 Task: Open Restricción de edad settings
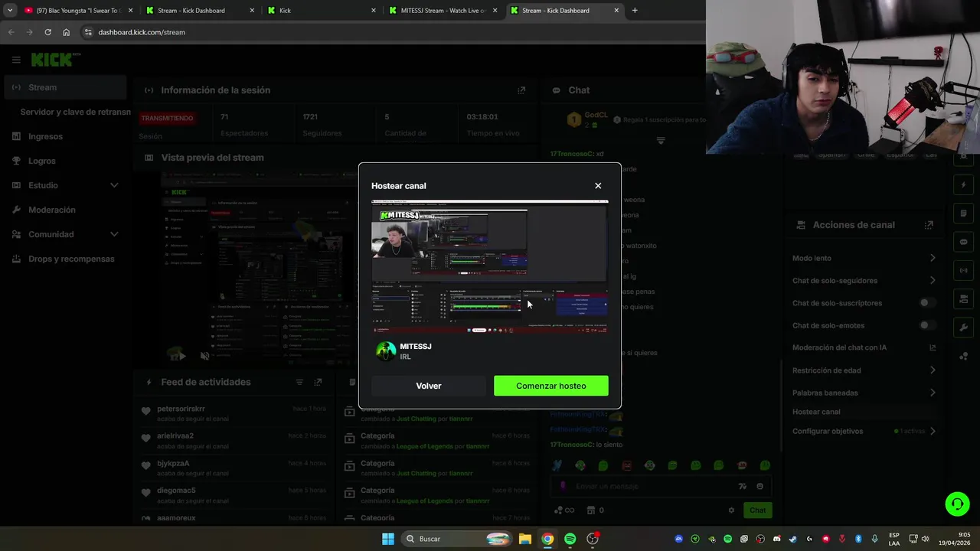(864, 370)
